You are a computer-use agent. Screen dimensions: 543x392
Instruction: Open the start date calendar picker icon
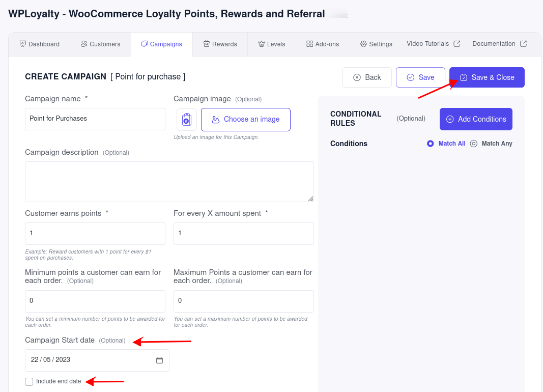159,360
